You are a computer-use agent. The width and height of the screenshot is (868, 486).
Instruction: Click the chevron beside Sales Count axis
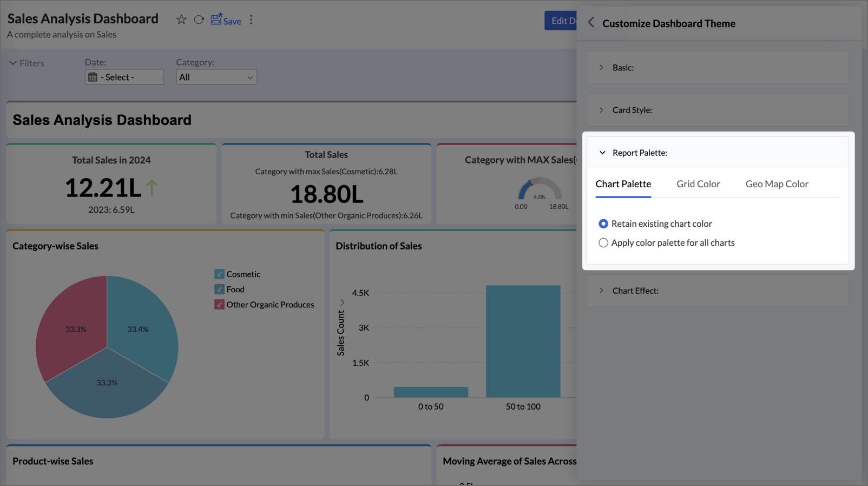(x=342, y=303)
